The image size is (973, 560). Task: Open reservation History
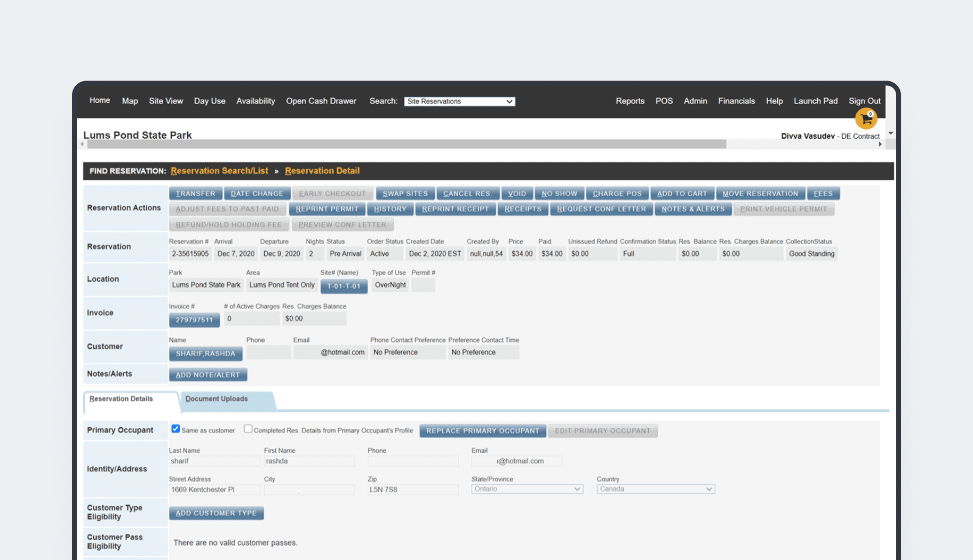tap(390, 209)
